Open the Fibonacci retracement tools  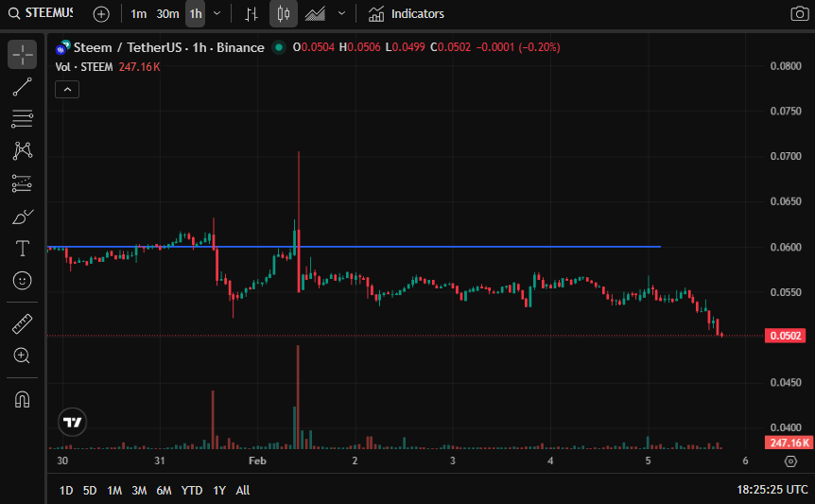coord(22,119)
